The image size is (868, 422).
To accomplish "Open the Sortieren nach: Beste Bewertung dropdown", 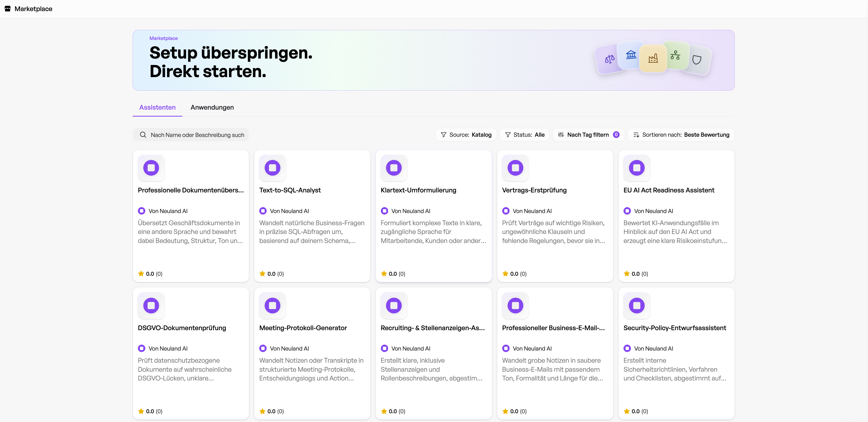I will (681, 135).
